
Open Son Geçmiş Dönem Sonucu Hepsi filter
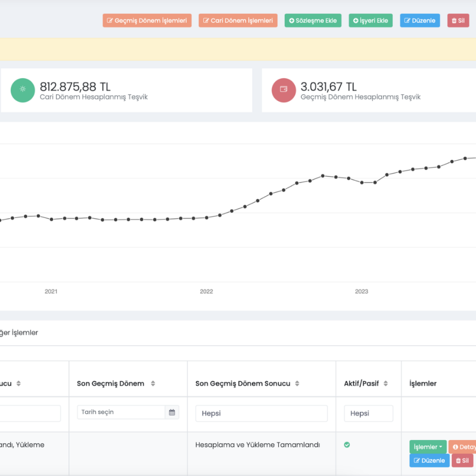[x=261, y=414]
